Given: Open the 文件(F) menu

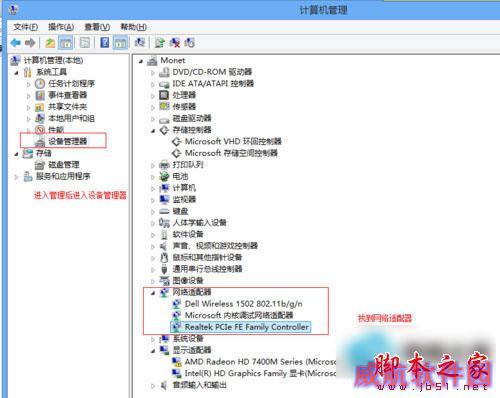Looking at the screenshot, I should pyautogui.click(x=26, y=27).
